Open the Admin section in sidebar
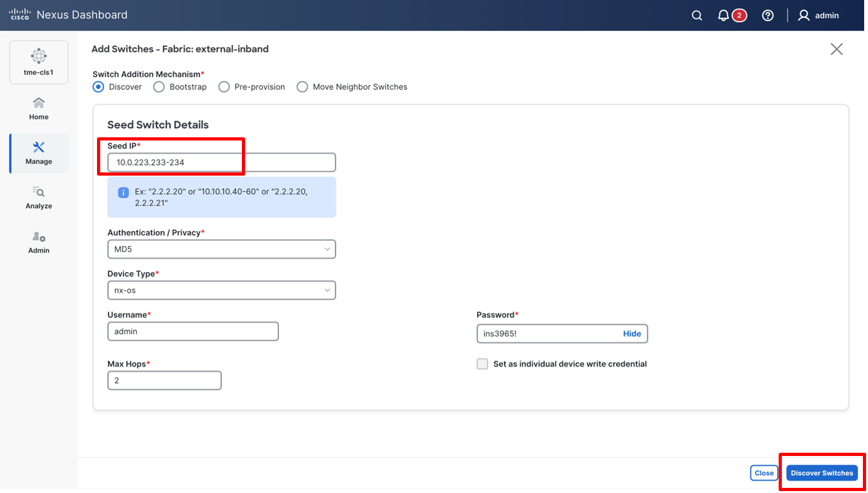 click(x=39, y=243)
